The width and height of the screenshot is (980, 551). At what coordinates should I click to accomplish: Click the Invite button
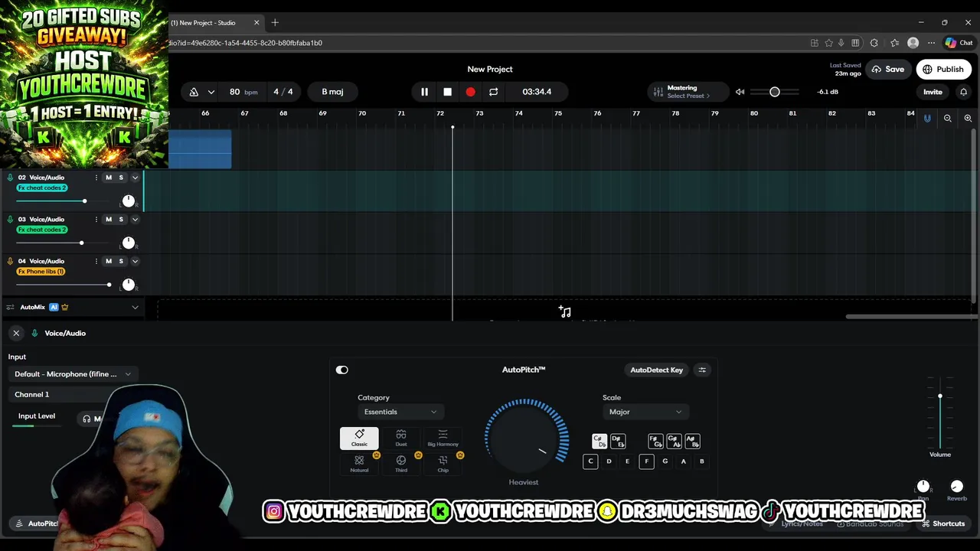(933, 92)
